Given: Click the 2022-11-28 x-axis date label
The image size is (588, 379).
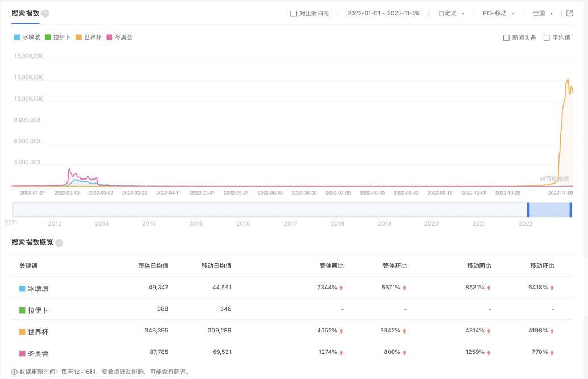Looking at the screenshot, I should 560,193.
